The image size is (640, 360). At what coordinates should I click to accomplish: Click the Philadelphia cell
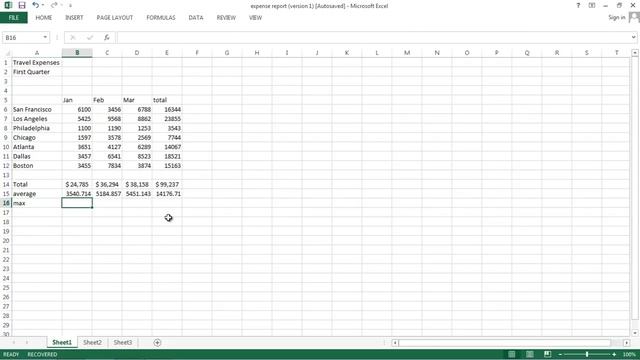pyautogui.click(x=37, y=128)
